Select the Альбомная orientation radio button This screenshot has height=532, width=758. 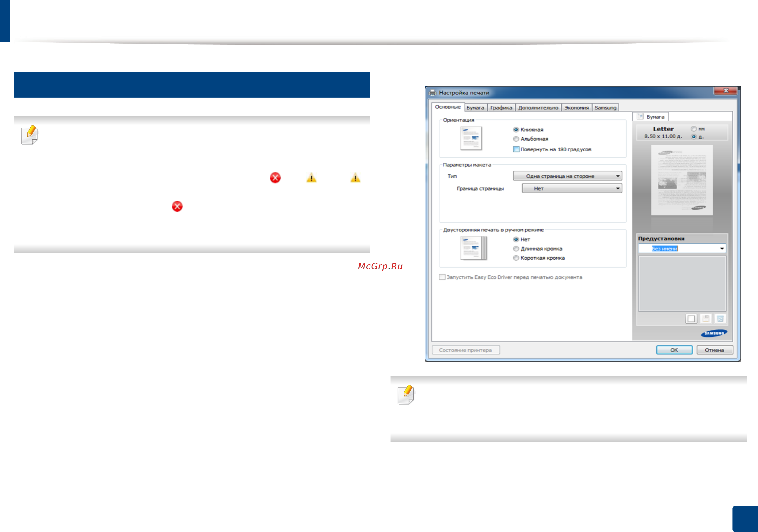[x=516, y=139]
